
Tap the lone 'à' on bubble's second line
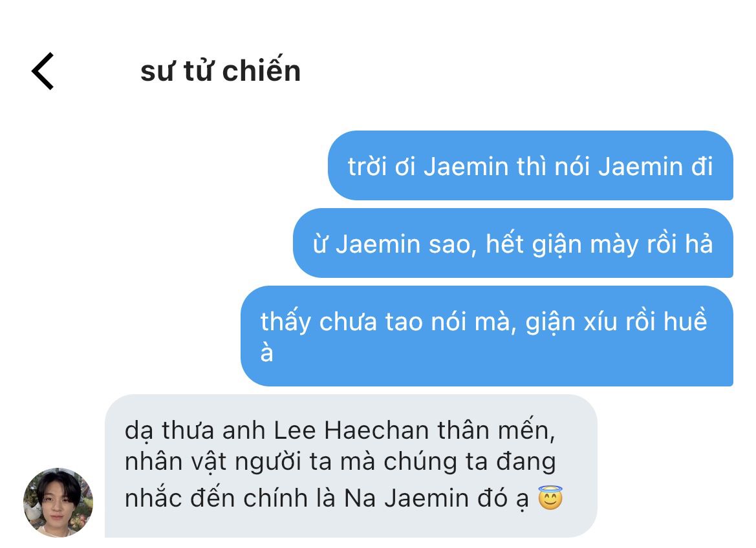[x=266, y=352]
